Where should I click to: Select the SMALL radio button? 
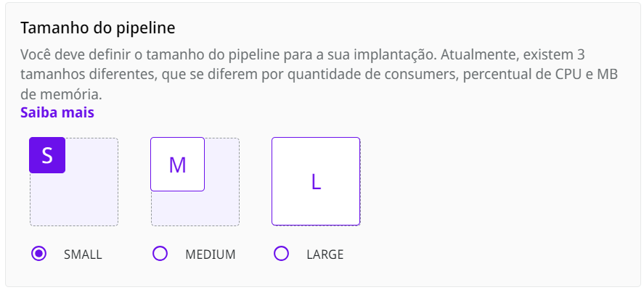click(x=39, y=254)
